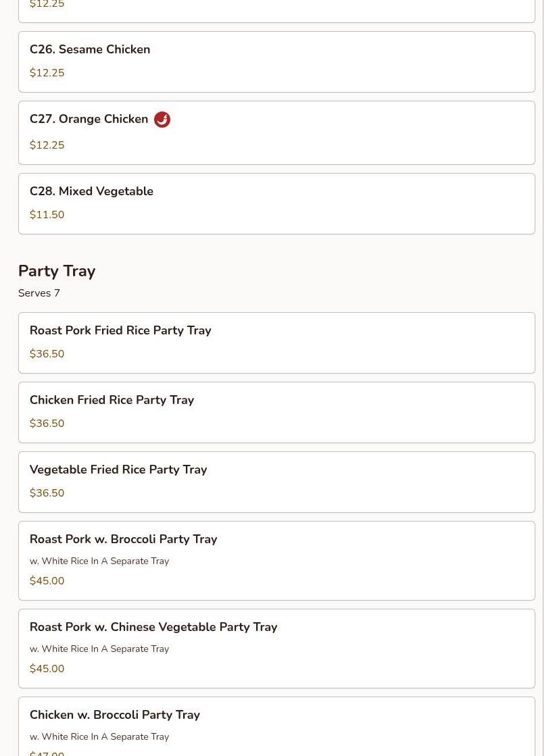Open the C27. Orange Chicken item title
557x756 pixels.
[x=89, y=119]
